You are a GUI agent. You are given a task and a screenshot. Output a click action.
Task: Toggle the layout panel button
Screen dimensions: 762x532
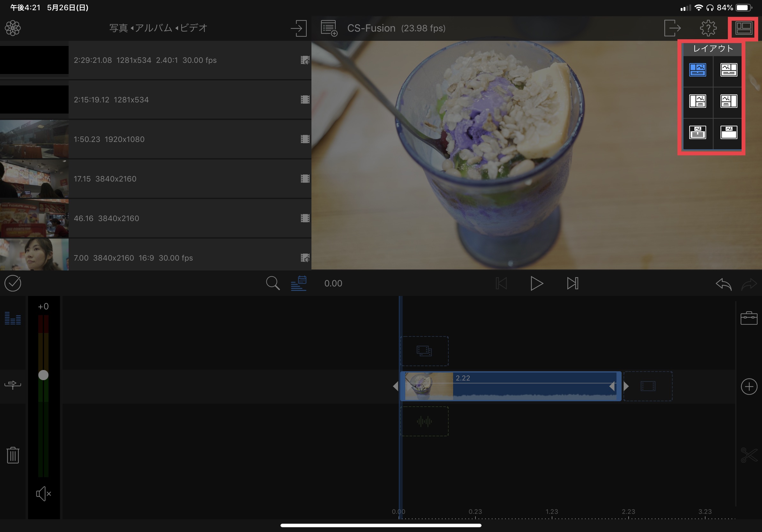point(743,28)
